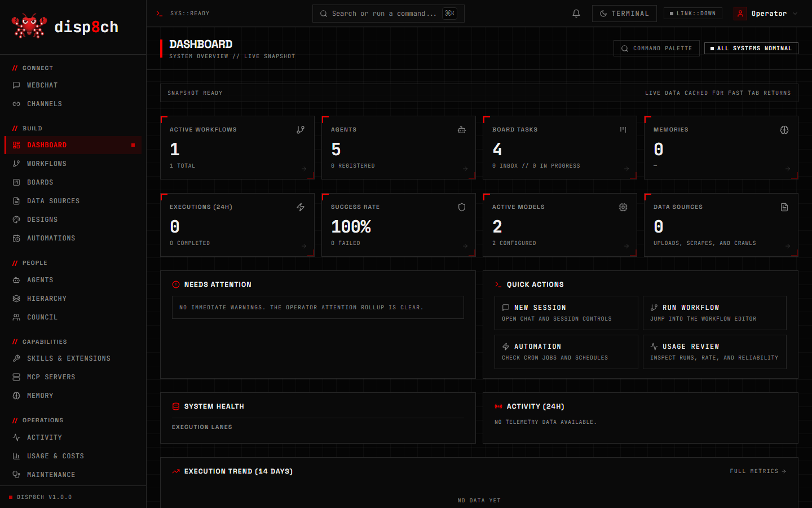Navigate to MCP Servers
The height and width of the screenshot is (508, 812).
click(73, 377)
